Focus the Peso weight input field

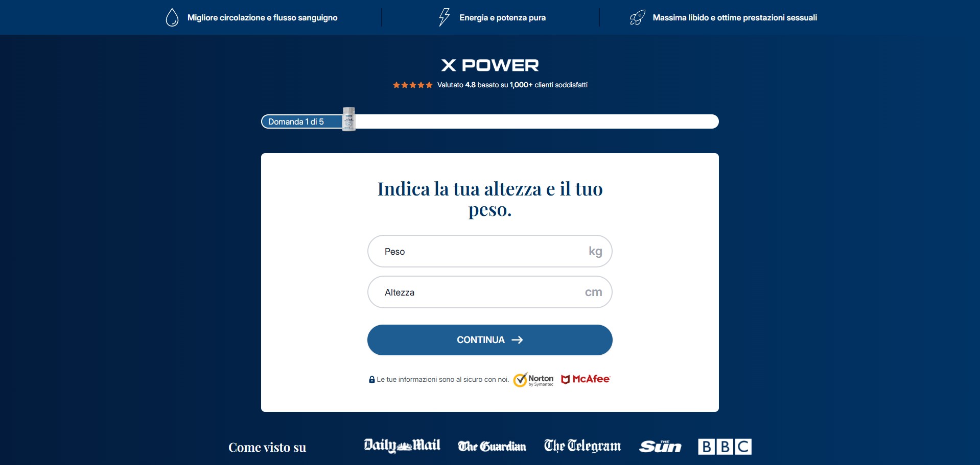click(490, 251)
